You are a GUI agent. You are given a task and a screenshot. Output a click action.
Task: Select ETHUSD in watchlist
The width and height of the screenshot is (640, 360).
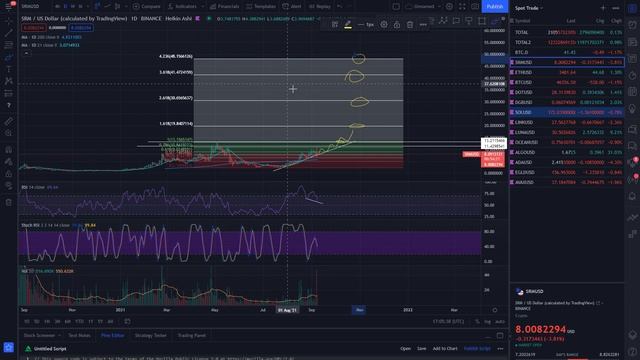coord(567,72)
